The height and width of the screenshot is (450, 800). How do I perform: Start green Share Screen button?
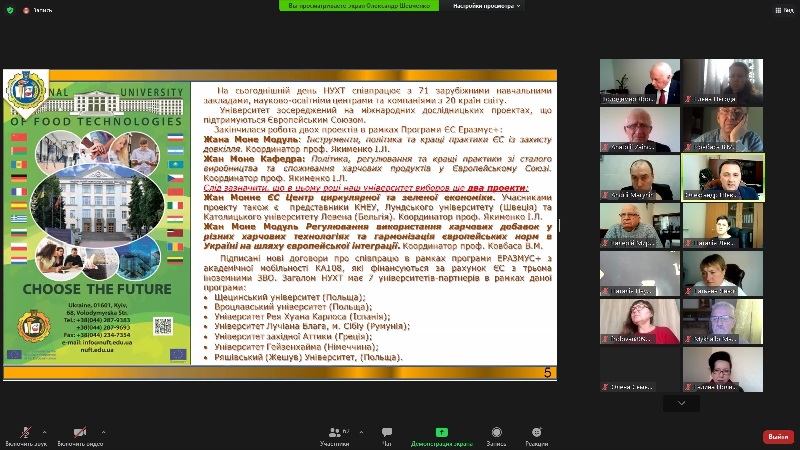click(x=442, y=436)
